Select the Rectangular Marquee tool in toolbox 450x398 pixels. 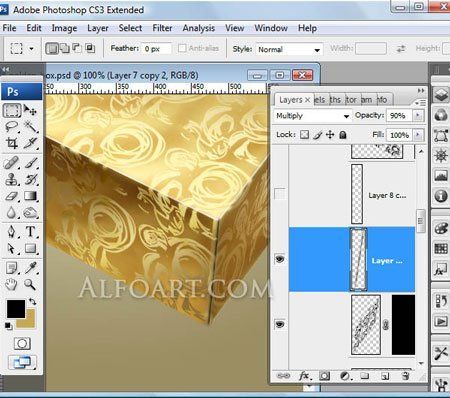tap(12, 110)
